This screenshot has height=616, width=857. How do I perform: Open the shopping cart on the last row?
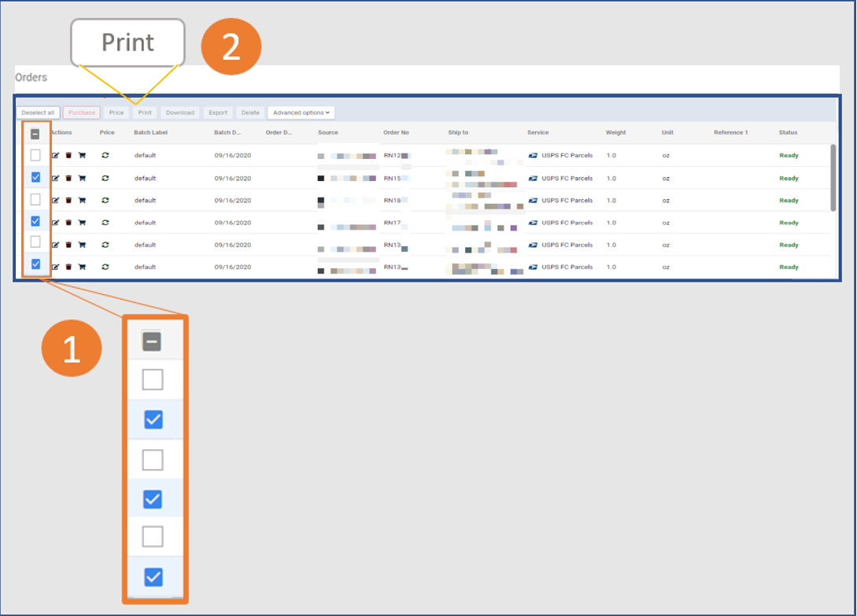coord(82,266)
